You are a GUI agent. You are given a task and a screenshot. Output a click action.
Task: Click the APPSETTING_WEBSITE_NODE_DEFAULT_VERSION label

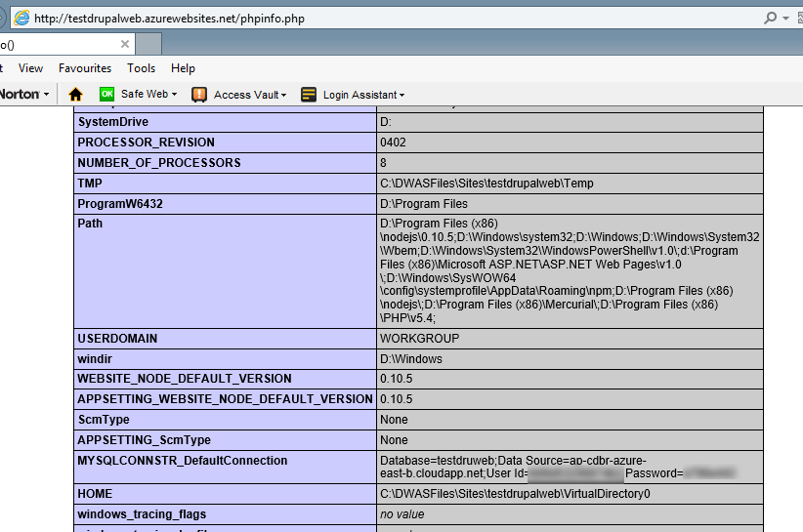(225, 399)
